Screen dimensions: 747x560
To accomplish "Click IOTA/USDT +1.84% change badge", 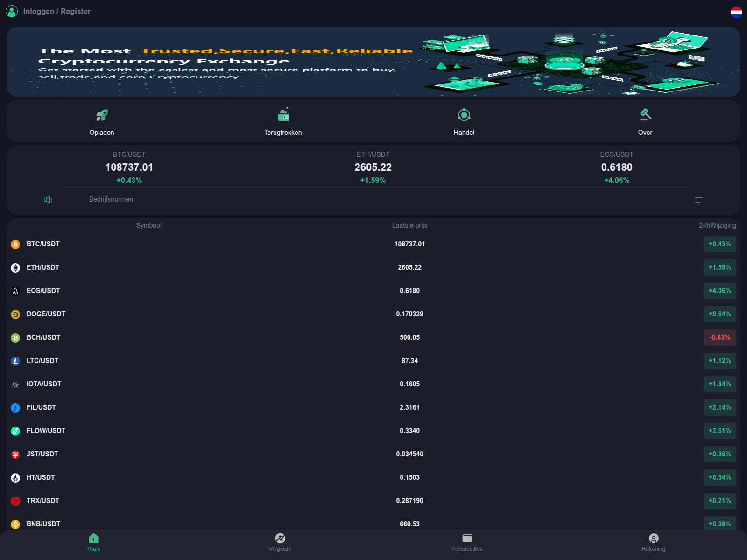I will pos(720,384).
